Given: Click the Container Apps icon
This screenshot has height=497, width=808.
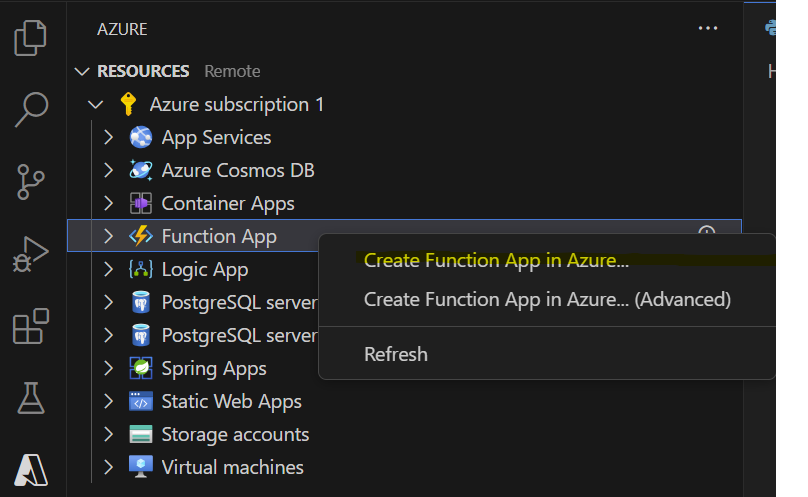Looking at the screenshot, I should click(x=141, y=203).
